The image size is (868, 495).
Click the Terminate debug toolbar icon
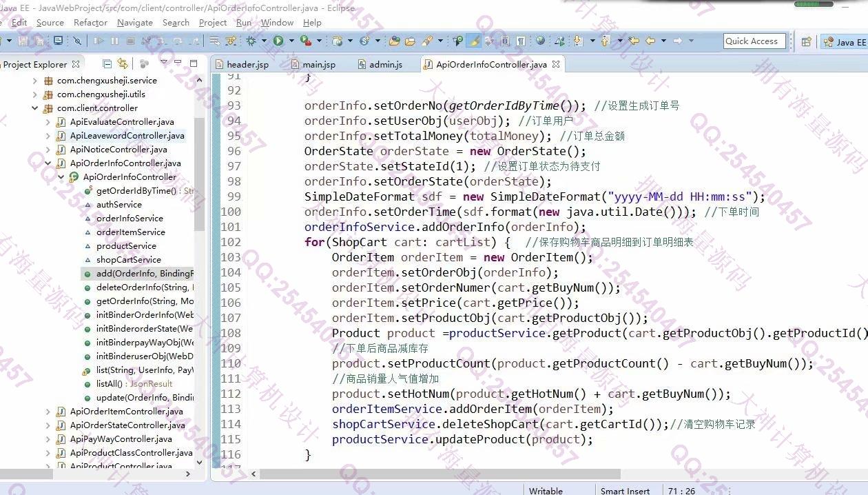point(130,41)
